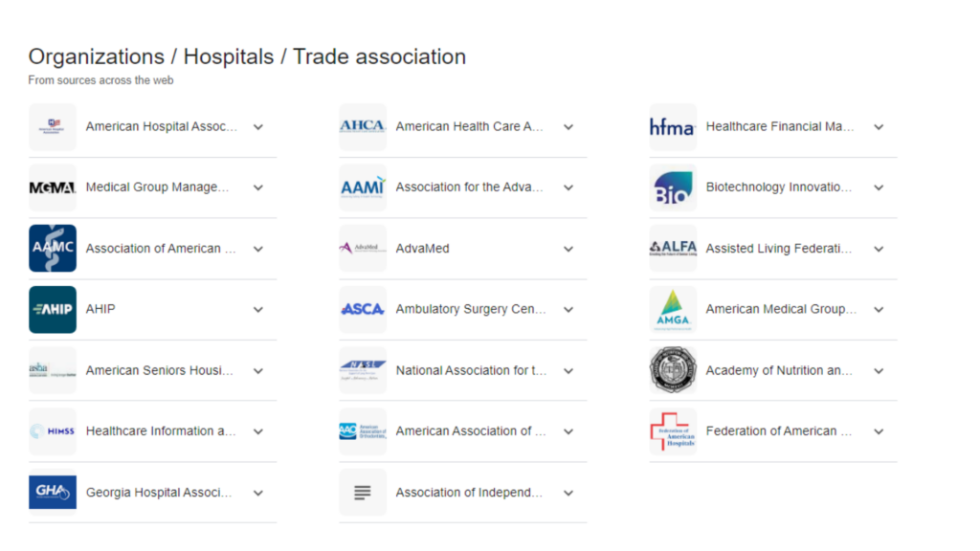Image resolution: width=980 pixels, height=551 pixels.
Task: Click the GHA logo icon
Action: 53,492
